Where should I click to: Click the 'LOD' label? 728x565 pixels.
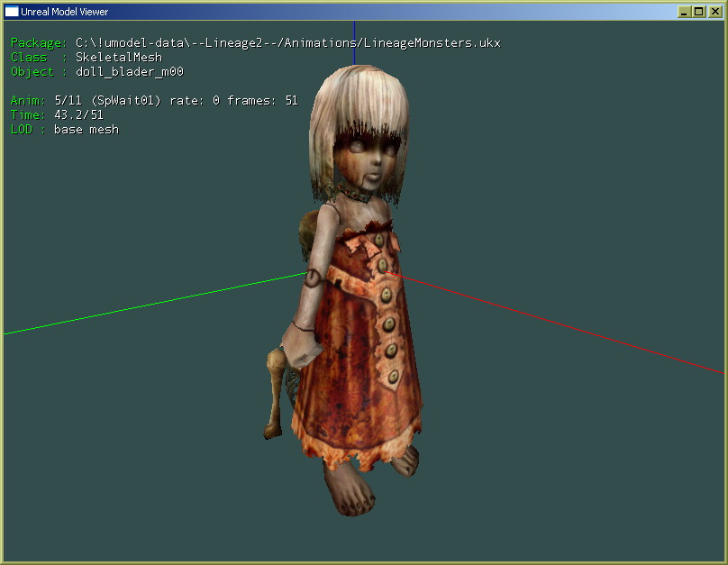tap(22, 130)
